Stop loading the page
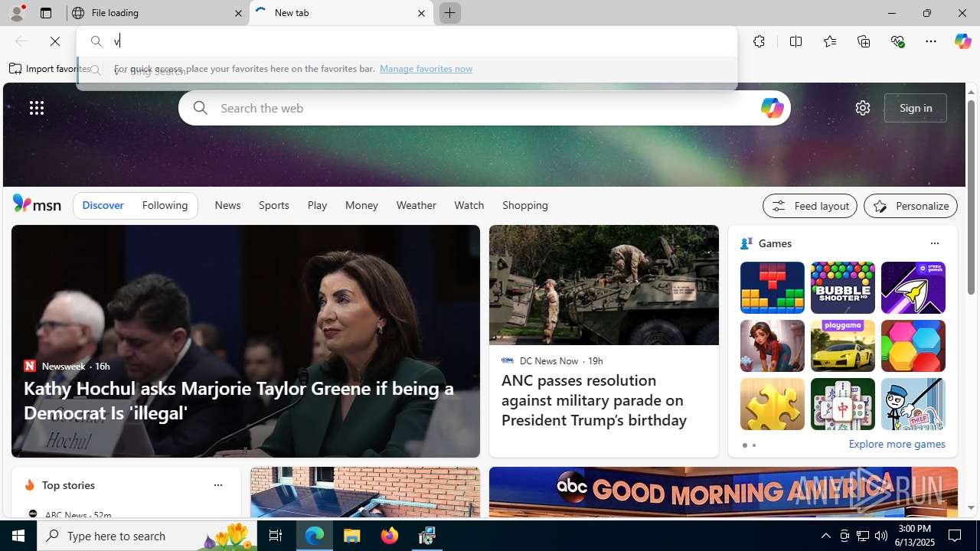 point(55,41)
